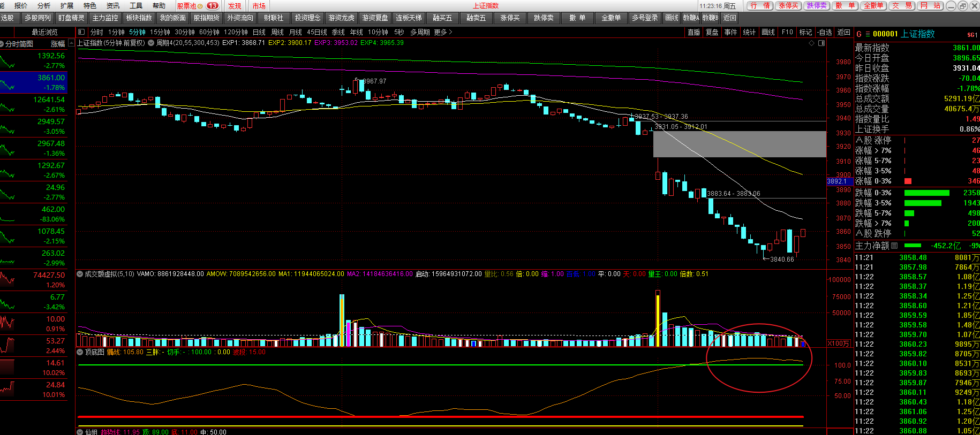Viewport: 980px width, 435px height.
Task: Toggle the side info panel icon at chart top-right
Action: [821, 43]
